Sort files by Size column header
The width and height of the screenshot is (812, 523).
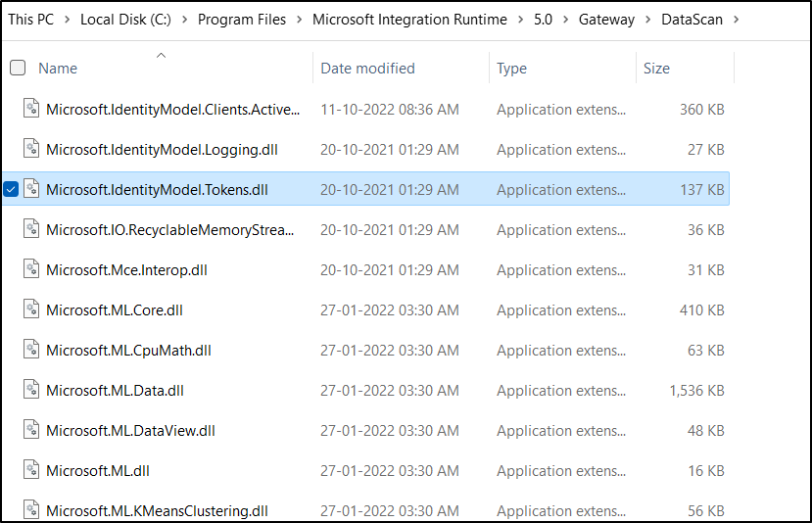pyautogui.click(x=656, y=69)
